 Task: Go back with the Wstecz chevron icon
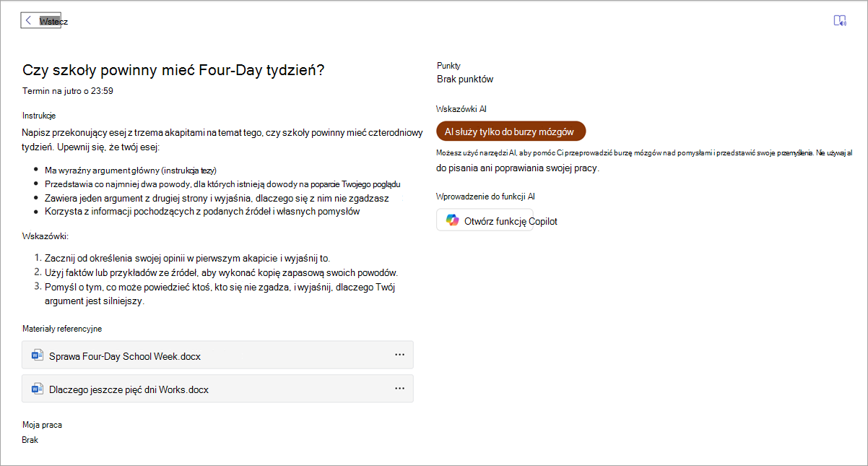[x=28, y=20]
